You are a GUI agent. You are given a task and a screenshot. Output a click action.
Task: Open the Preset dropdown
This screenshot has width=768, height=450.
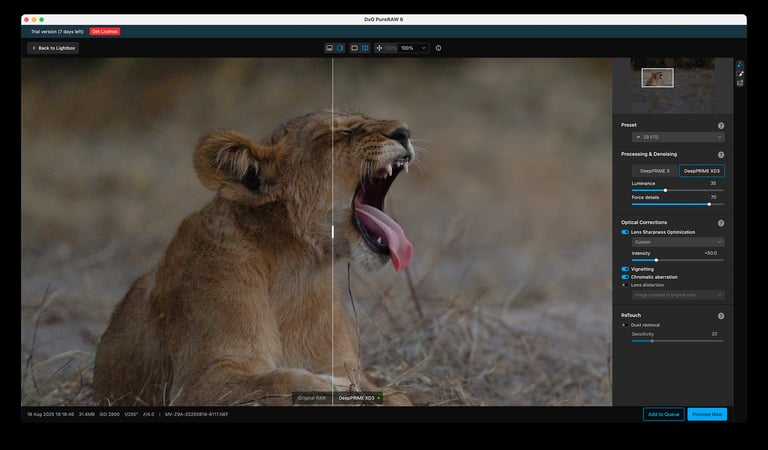pos(677,137)
